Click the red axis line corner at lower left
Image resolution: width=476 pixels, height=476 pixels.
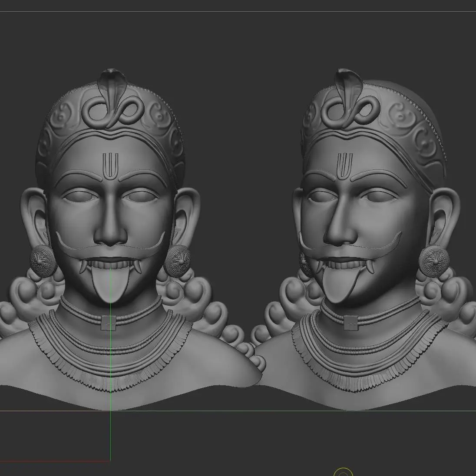[x=109, y=460]
